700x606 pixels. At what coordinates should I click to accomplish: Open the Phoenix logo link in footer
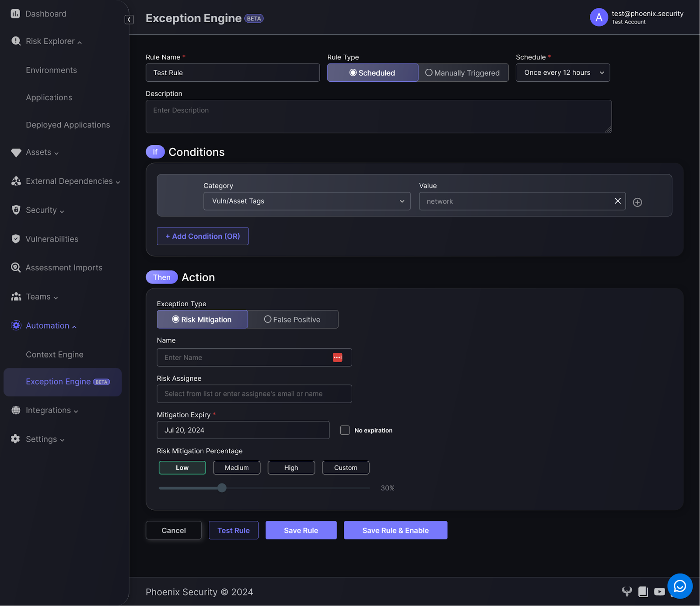click(x=627, y=592)
